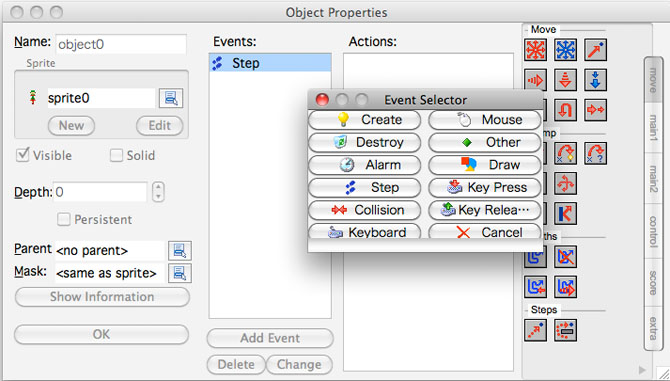Select the Wrap Screen four-arrow icon
670x381 pixels.
click(565, 184)
